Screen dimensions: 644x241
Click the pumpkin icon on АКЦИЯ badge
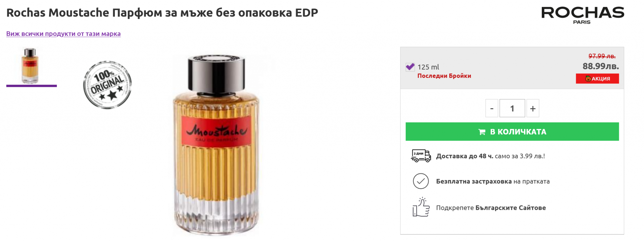[x=588, y=79]
